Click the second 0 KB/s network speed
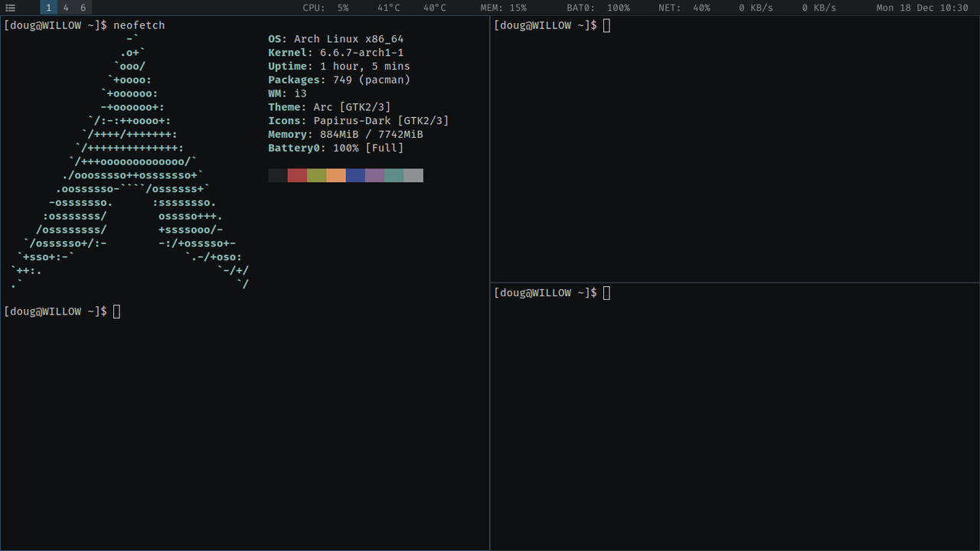Screen dimensions: 980x551 [819, 8]
